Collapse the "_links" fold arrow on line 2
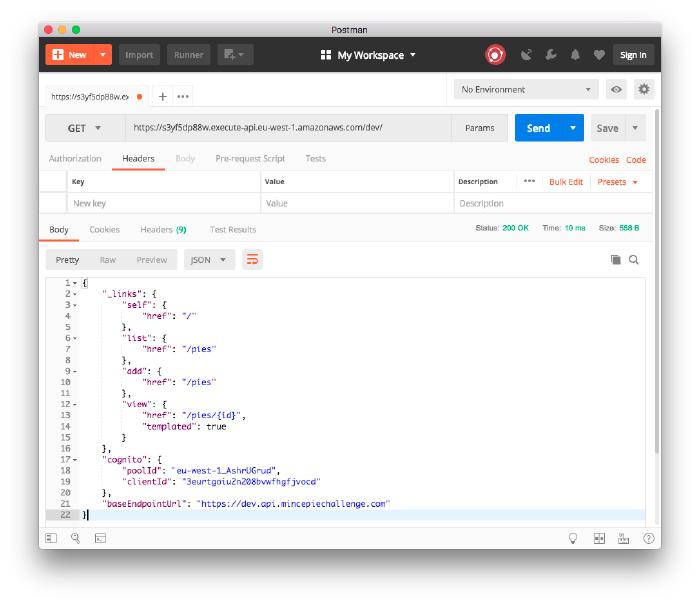Viewport: 700px width, 604px height. (75, 294)
